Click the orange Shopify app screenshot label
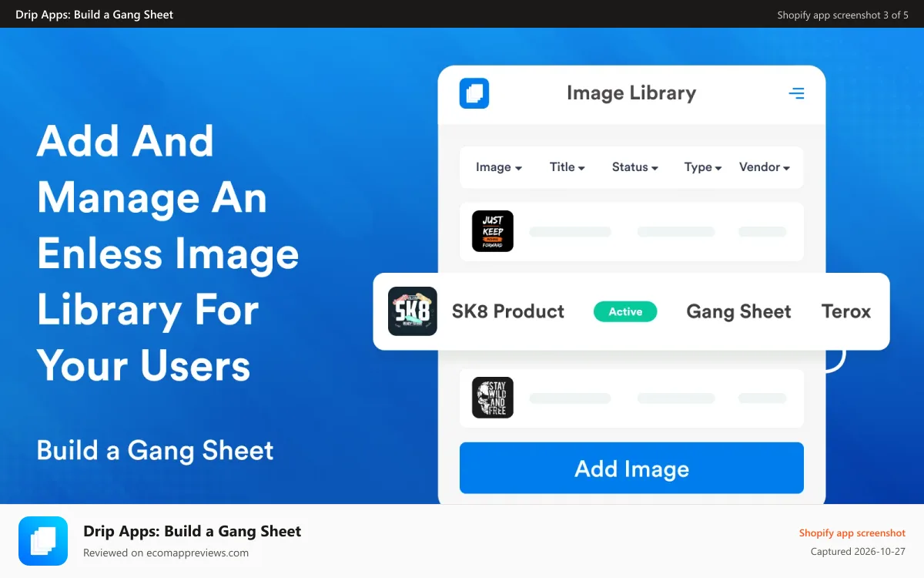 (x=852, y=533)
